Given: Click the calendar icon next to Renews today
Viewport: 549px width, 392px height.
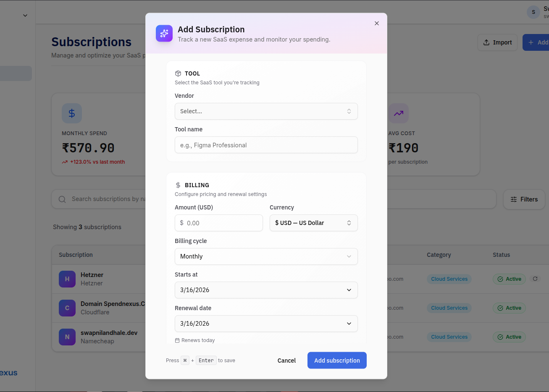Looking at the screenshot, I should [177, 340].
